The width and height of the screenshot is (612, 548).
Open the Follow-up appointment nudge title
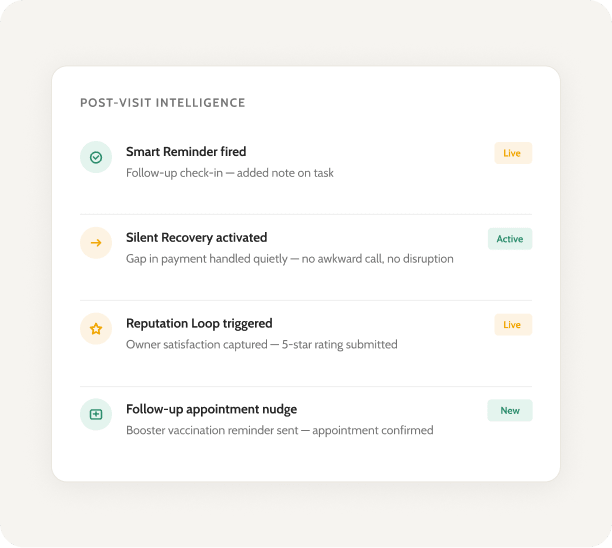point(211,409)
